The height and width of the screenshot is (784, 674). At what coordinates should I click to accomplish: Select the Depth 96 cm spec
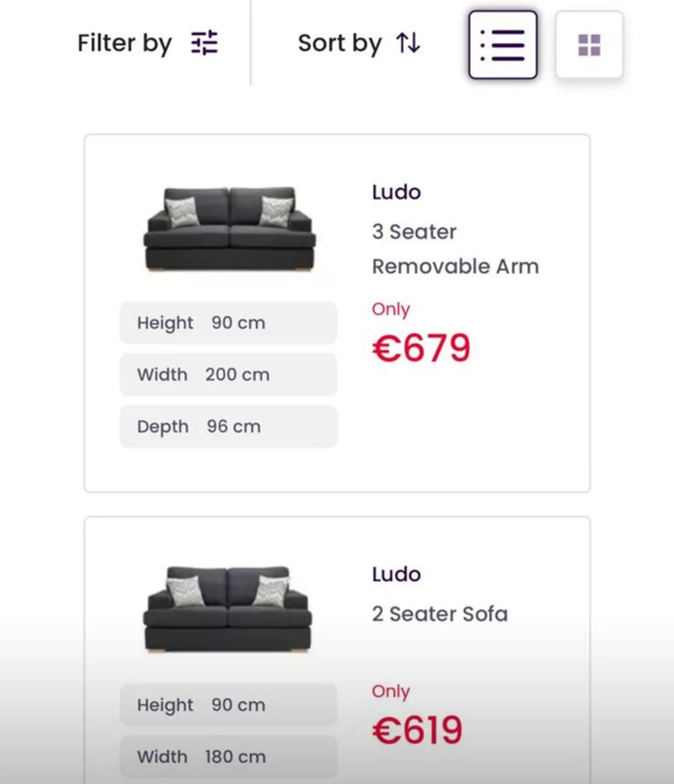228,427
